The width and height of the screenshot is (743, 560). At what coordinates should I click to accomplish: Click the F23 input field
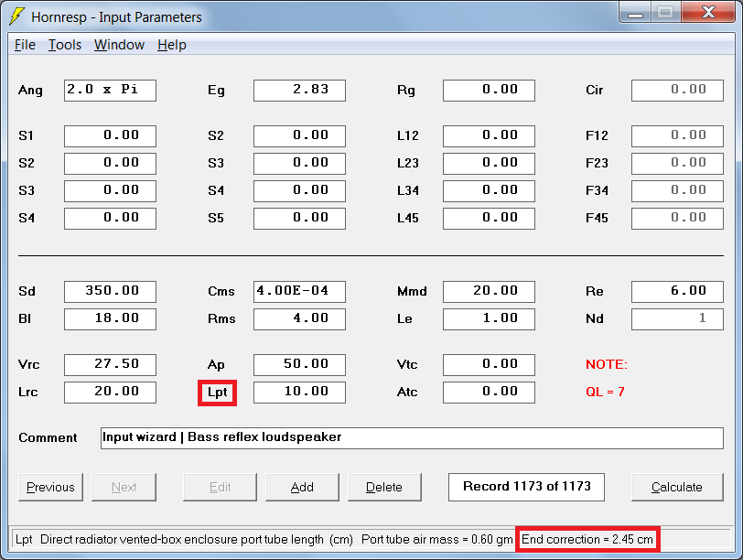678,164
